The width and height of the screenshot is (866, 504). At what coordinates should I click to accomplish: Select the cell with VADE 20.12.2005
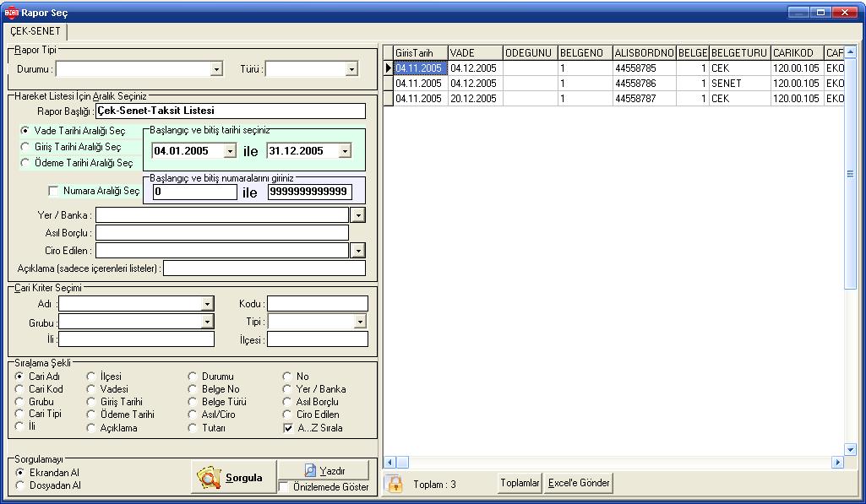pos(476,98)
